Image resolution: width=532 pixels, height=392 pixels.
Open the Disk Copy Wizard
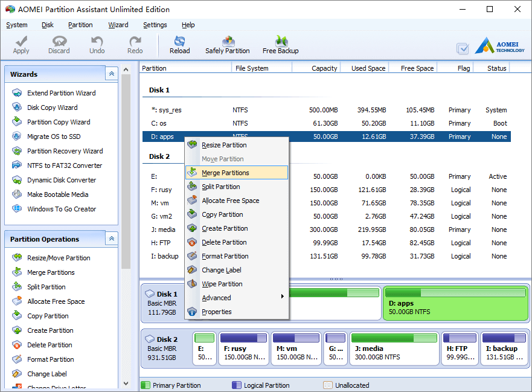53,108
